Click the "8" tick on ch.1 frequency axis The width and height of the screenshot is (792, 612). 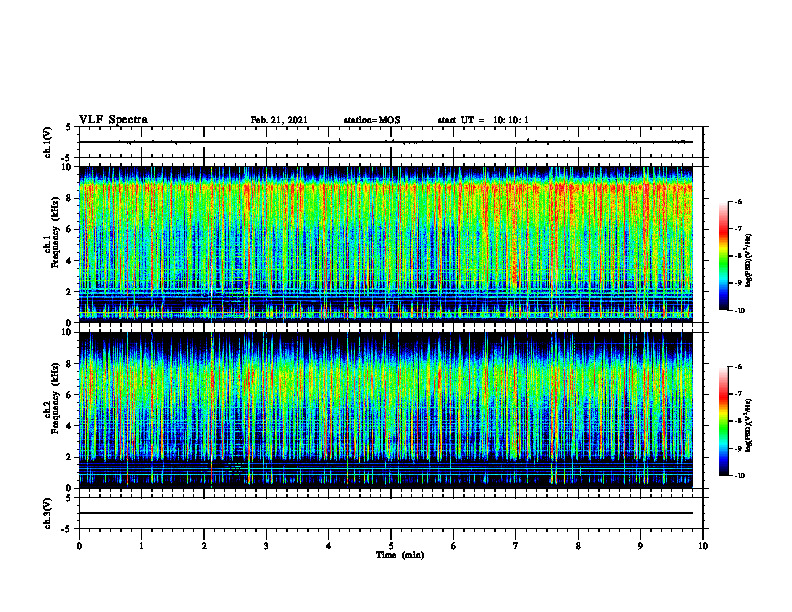point(70,198)
